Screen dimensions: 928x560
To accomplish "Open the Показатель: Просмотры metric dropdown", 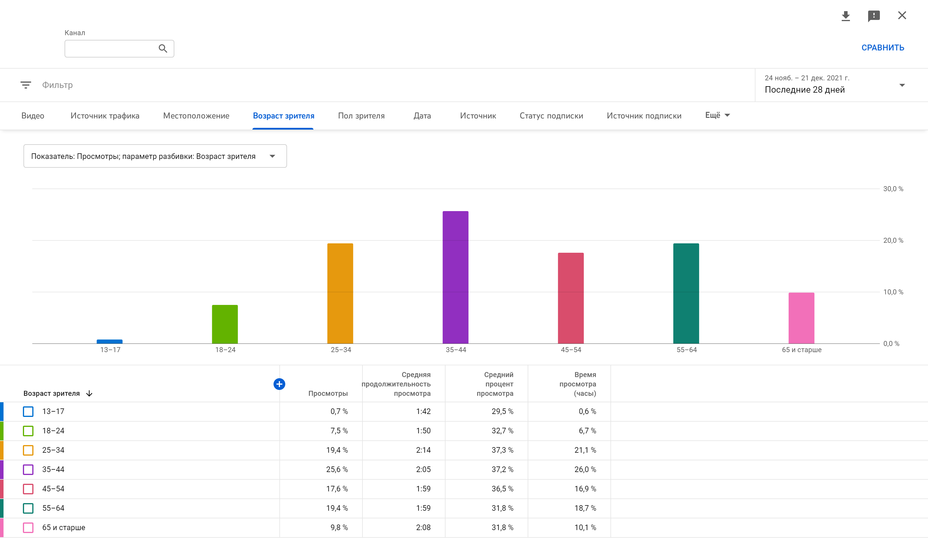I will (x=155, y=156).
